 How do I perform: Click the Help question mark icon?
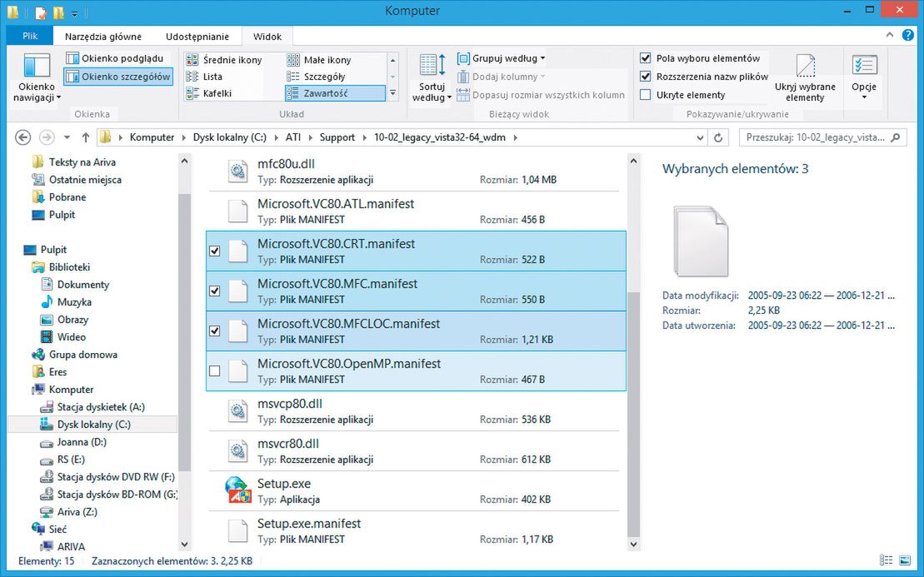[908, 36]
